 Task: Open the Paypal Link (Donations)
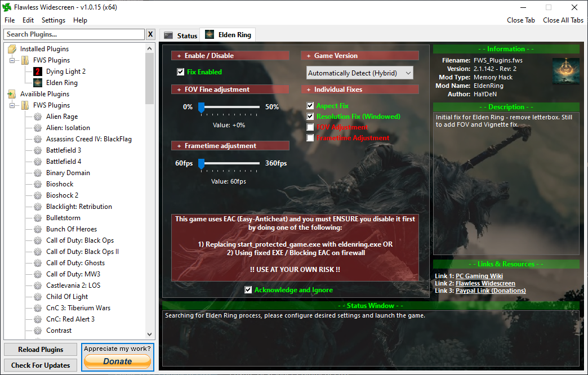(491, 291)
